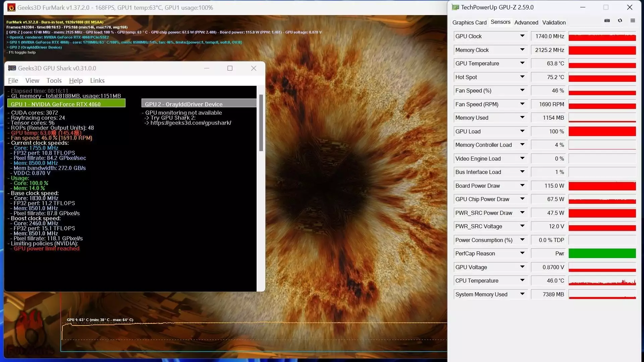Screen dimensions: 644x362
Task: Open the PerfCap Reason dropdown
Action: coord(522,253)
